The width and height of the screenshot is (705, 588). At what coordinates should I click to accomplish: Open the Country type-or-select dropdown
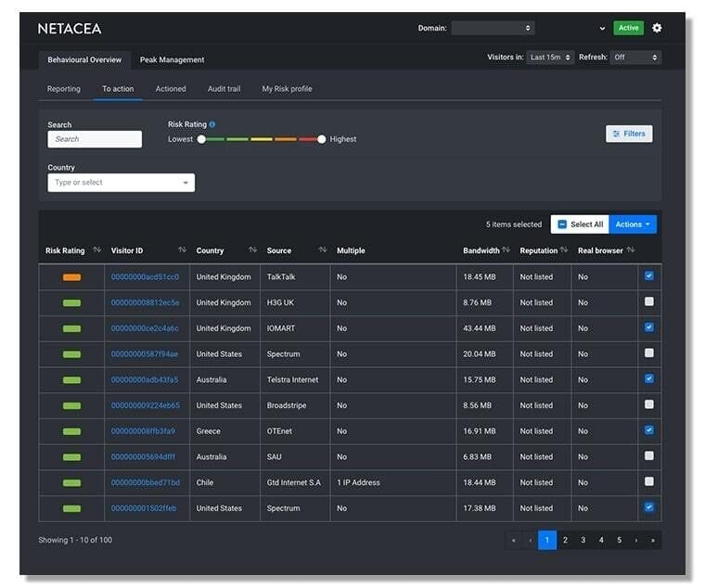point(122,183)
